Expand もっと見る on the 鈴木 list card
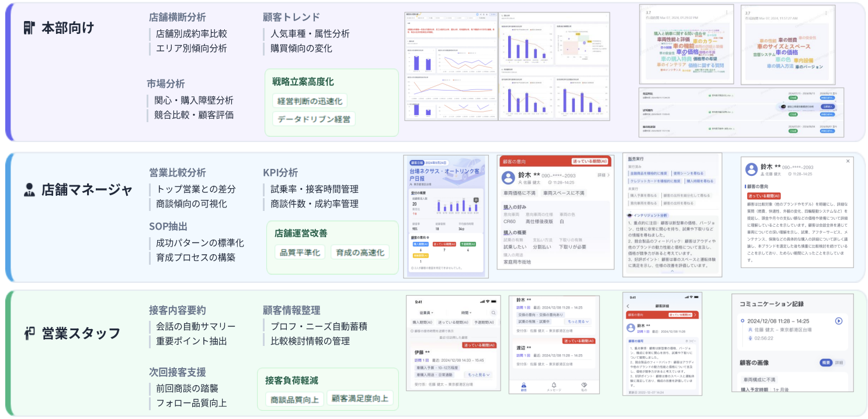 tap(578, 321)
